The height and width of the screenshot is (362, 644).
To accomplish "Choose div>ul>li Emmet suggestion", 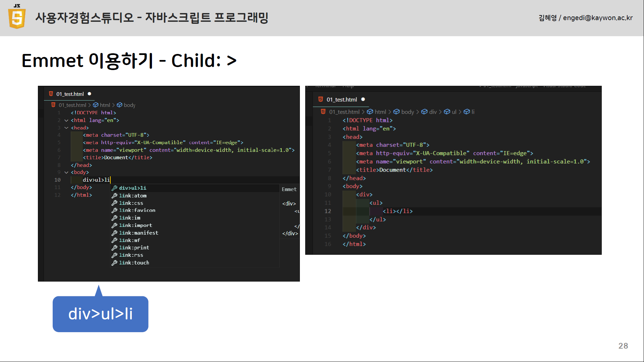I will (132, 188).
